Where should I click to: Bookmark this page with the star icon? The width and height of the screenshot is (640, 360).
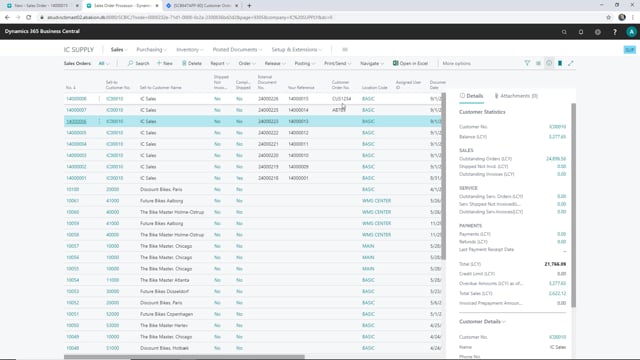coord(609,18)
